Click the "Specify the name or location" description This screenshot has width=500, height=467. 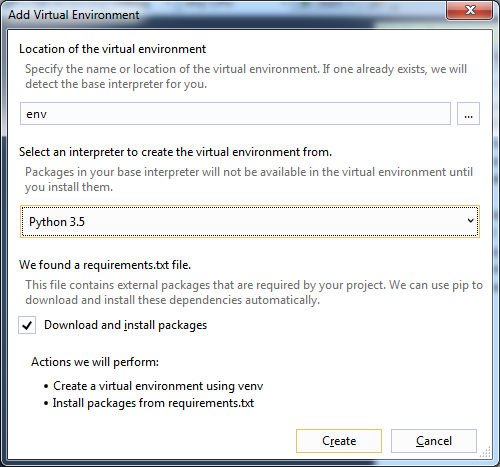246,76
